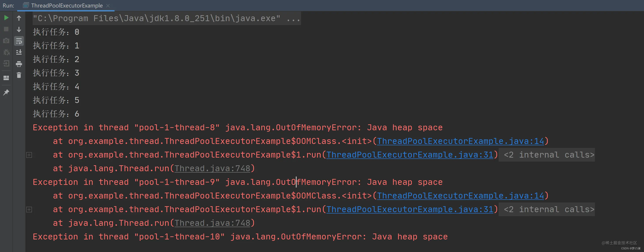644x252 pixels.
Task: Click the Stop process icon
Action: (x=6, y=29)
